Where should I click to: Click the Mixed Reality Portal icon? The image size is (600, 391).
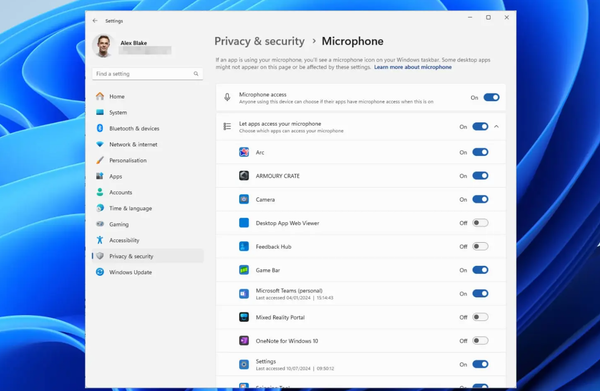pos(244,317)
